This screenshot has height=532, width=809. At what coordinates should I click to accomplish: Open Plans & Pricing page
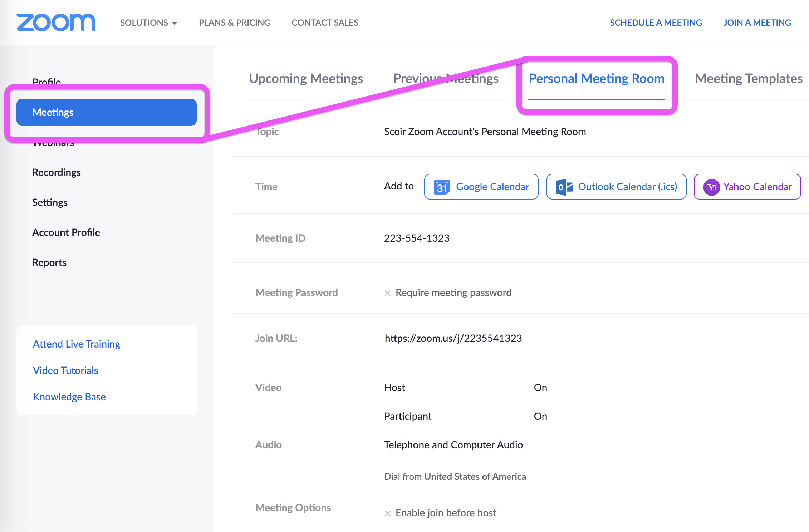pyautogui.click(x=235, y=23)
